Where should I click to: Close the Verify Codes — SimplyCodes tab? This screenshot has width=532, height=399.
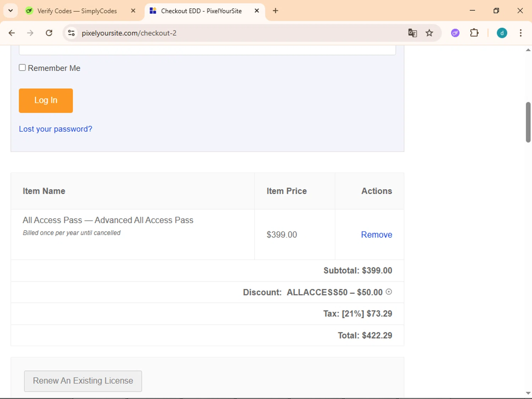133,11
